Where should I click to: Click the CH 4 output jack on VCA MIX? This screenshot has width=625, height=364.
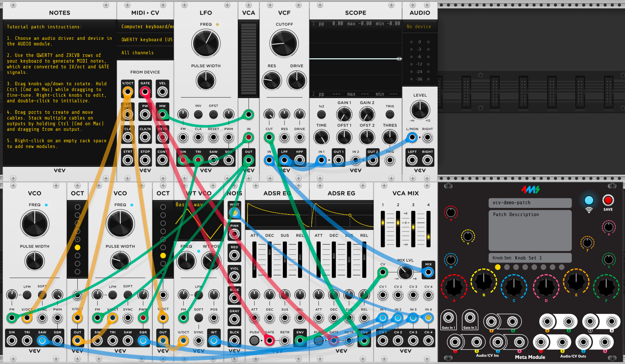pyautogui.click(x=428, y=341)
